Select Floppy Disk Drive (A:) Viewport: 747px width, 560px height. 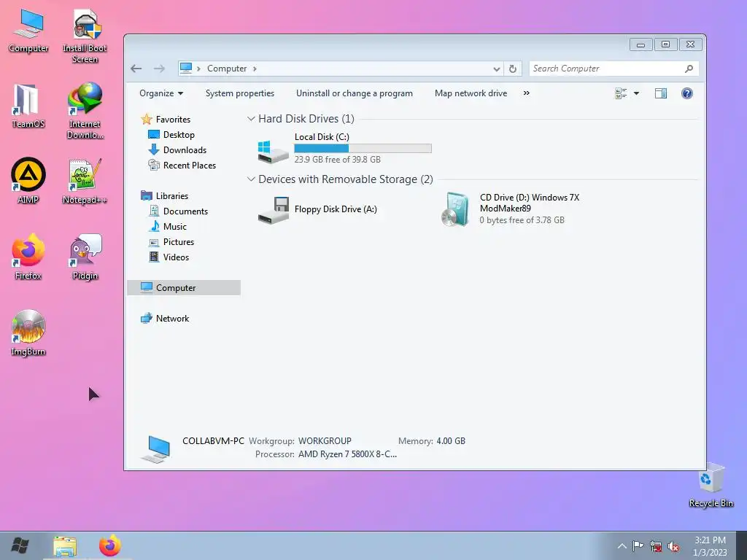(x=318, y=209)
